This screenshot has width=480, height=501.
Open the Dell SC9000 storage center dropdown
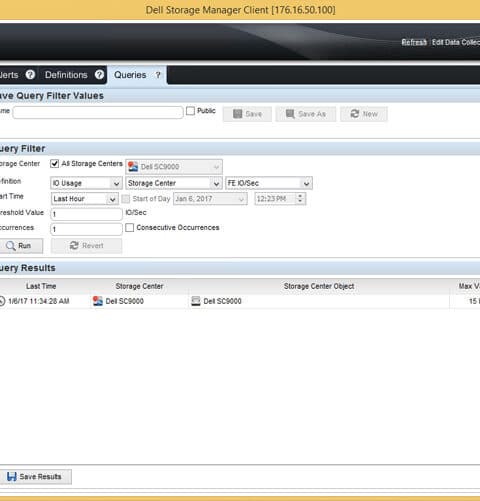pyautogui.click(x=174, y=167)
